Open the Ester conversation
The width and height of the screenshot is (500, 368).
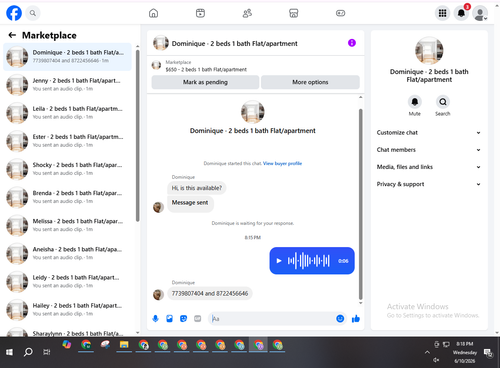67,141
